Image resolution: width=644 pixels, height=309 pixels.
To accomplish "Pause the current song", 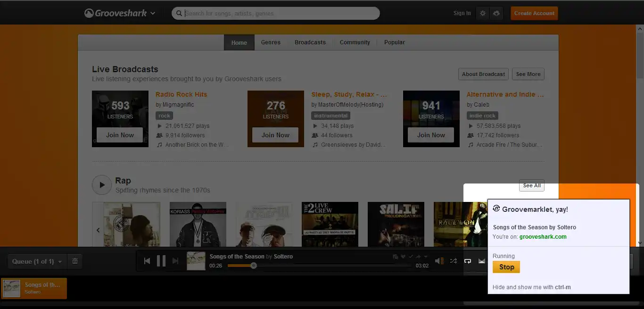I will click(161, 261).
